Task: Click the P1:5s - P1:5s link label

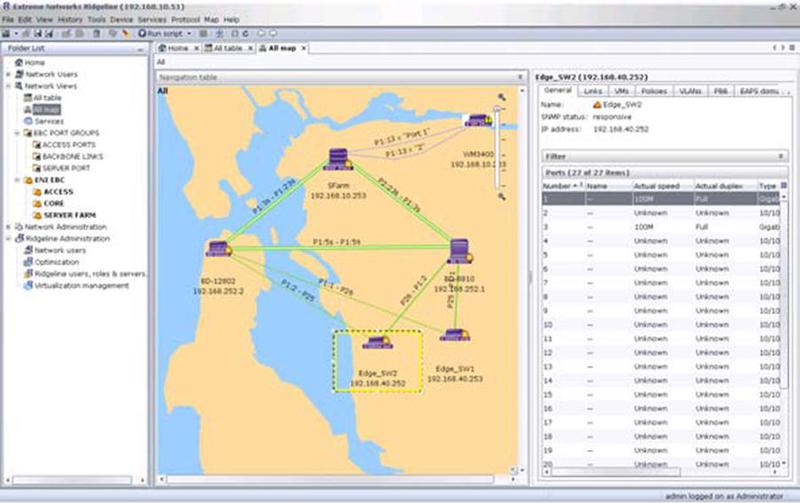Action: 337,242
